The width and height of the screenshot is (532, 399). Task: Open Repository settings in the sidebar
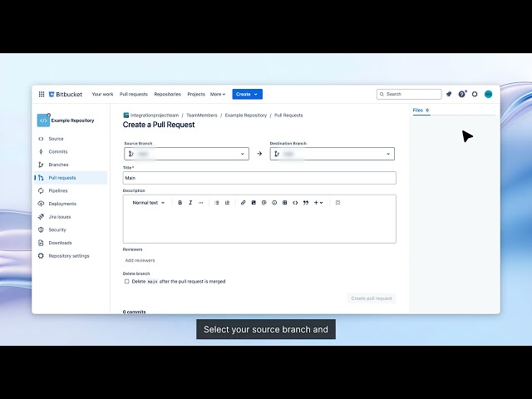coord(68,256)
